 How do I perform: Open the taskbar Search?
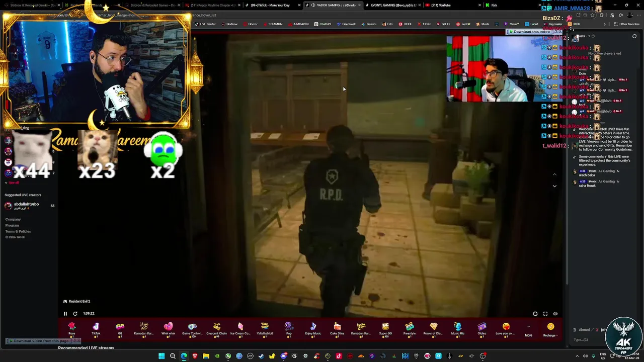tap(173, 356)
